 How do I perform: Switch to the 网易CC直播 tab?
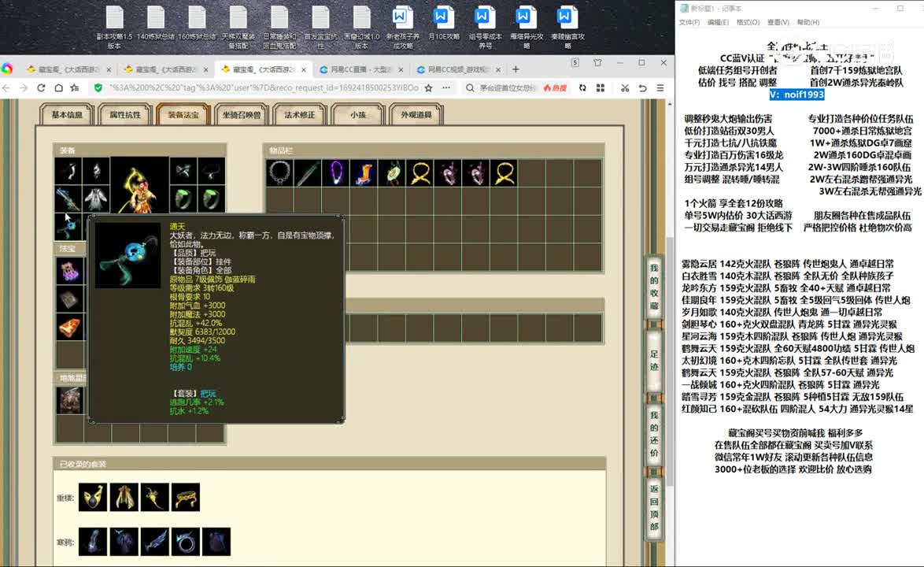360,69
